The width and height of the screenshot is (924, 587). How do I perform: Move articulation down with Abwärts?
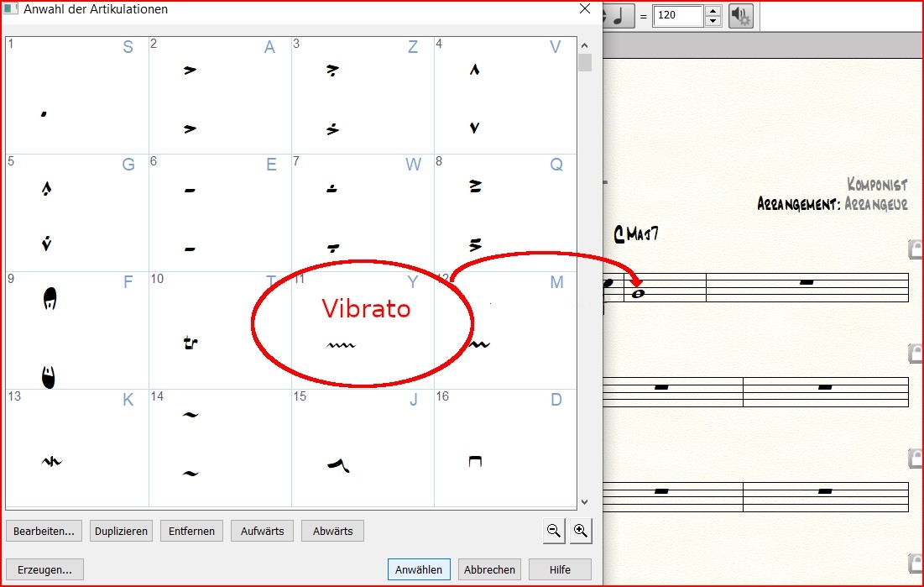pyautogui.click(x=332, y=531)
